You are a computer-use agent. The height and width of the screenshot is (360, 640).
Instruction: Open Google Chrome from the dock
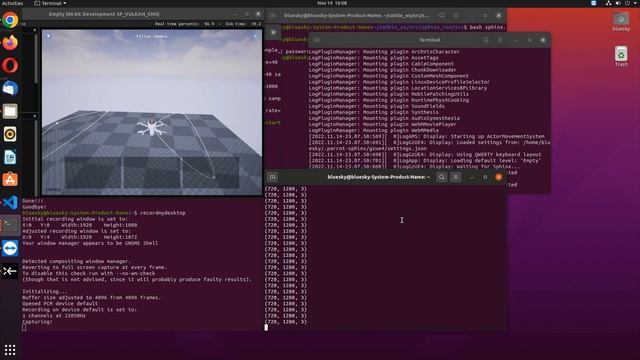10,20
